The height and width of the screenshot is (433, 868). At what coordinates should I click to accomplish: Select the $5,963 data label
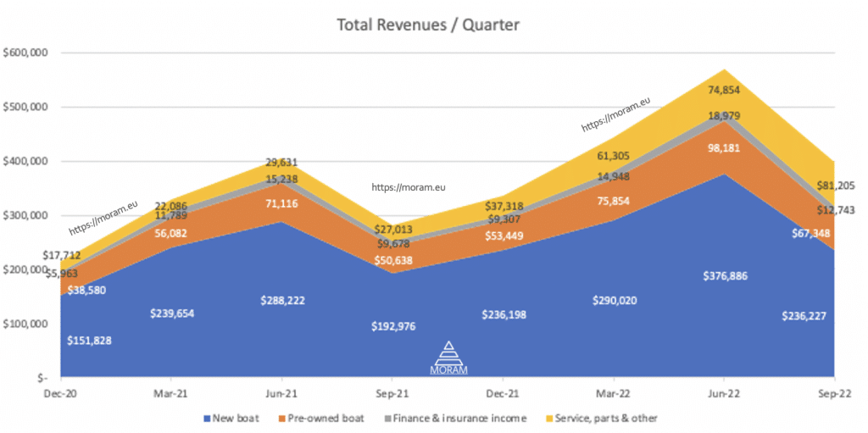61,272
